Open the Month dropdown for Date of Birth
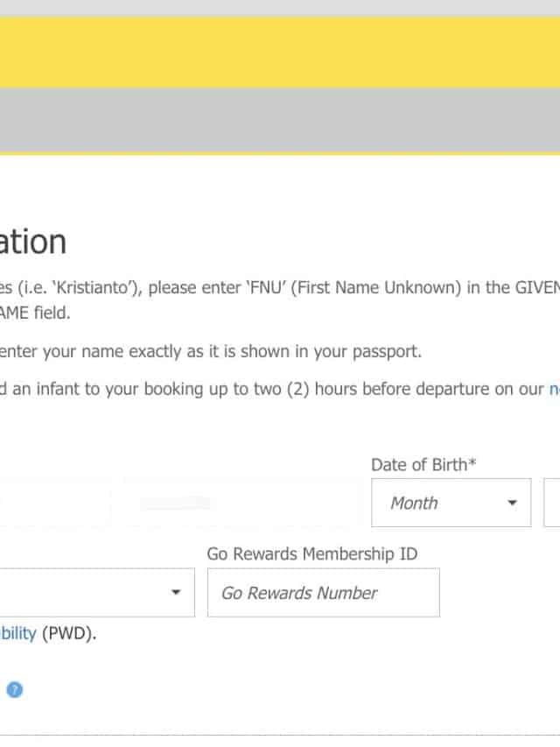This screenshot has height=747, width=560. point(451,503)
